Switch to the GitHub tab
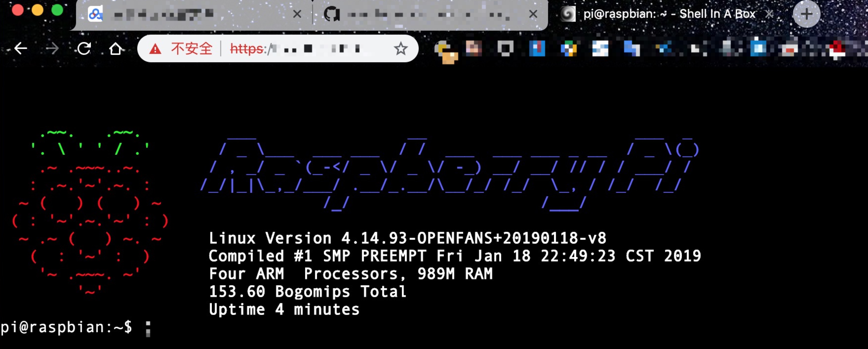 [421, 15]
